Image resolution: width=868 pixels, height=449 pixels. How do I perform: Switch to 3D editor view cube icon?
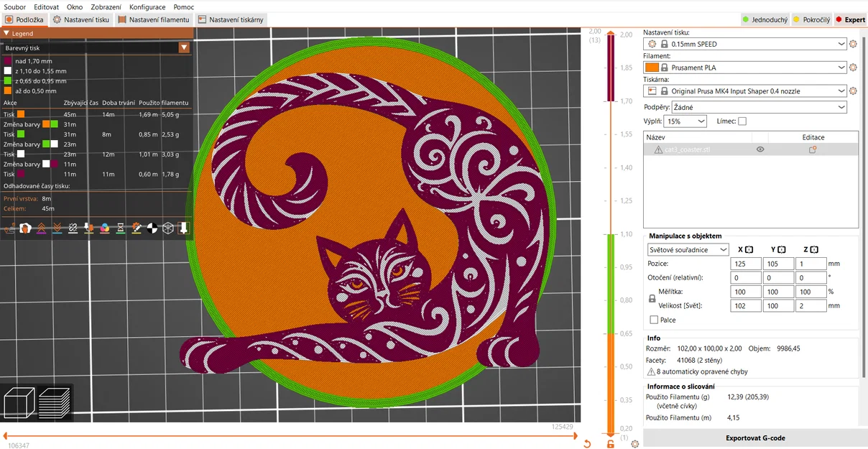(19, 402)
